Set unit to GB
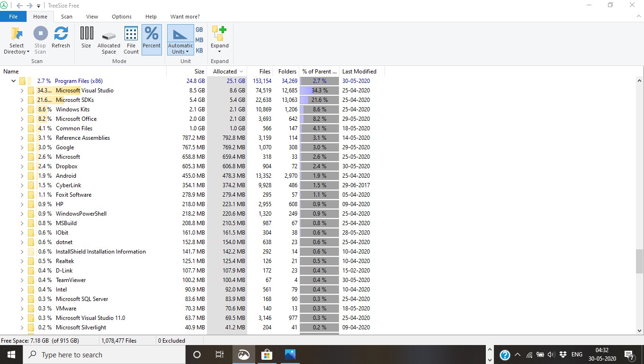The width and height of the screenshot is (644, 364). point(199,29)
